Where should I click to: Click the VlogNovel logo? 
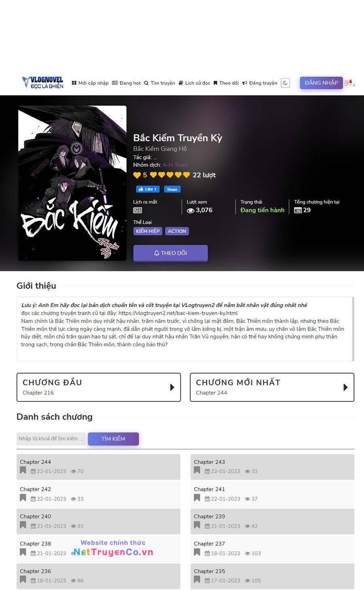click(43, 83)
